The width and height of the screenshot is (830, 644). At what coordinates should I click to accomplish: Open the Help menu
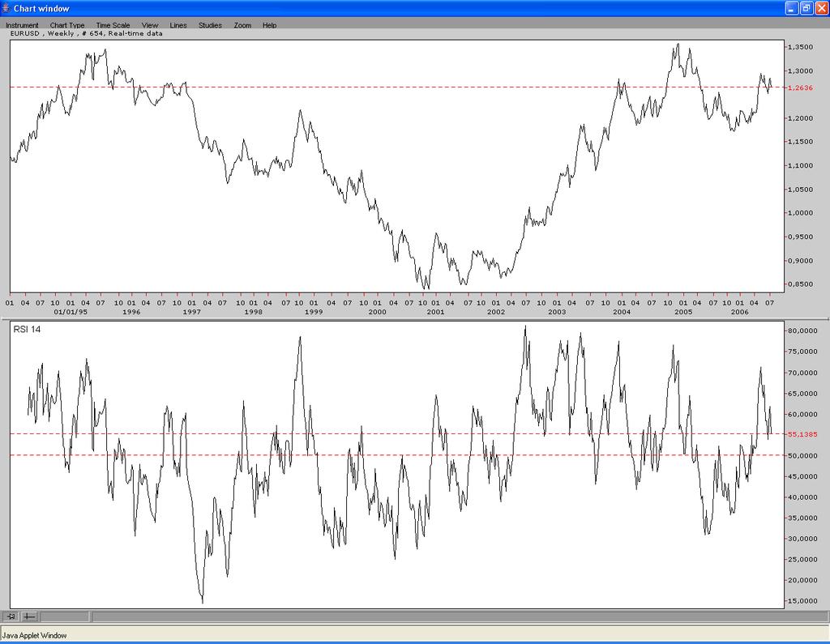click(269, 25)
